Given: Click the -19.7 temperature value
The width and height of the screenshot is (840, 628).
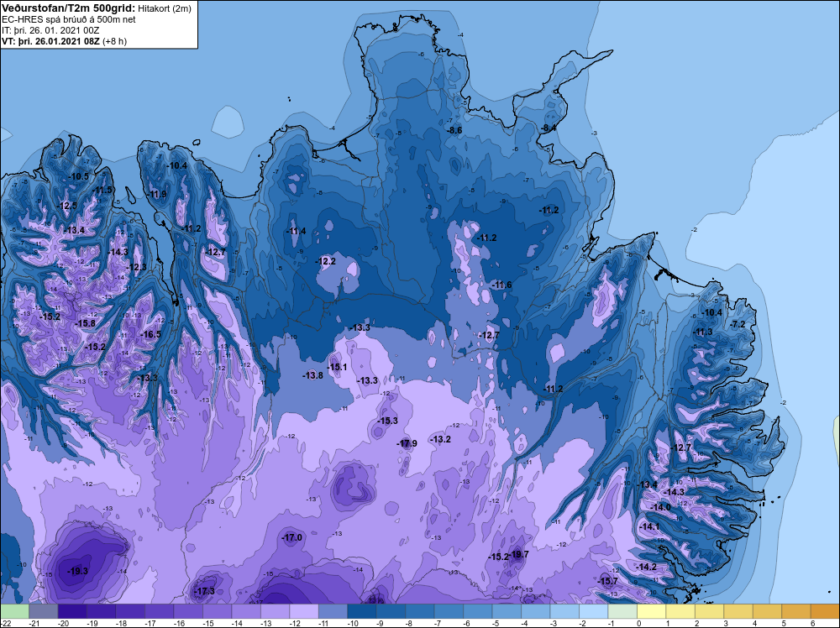Looking at the screenshot, I should (x=518, y=554).
